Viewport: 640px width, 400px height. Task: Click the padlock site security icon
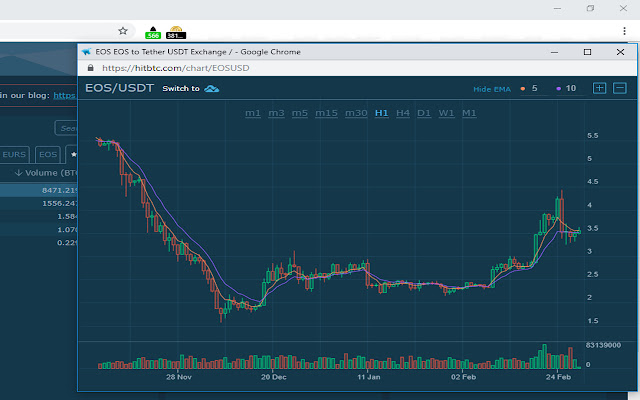coord(92,68)
